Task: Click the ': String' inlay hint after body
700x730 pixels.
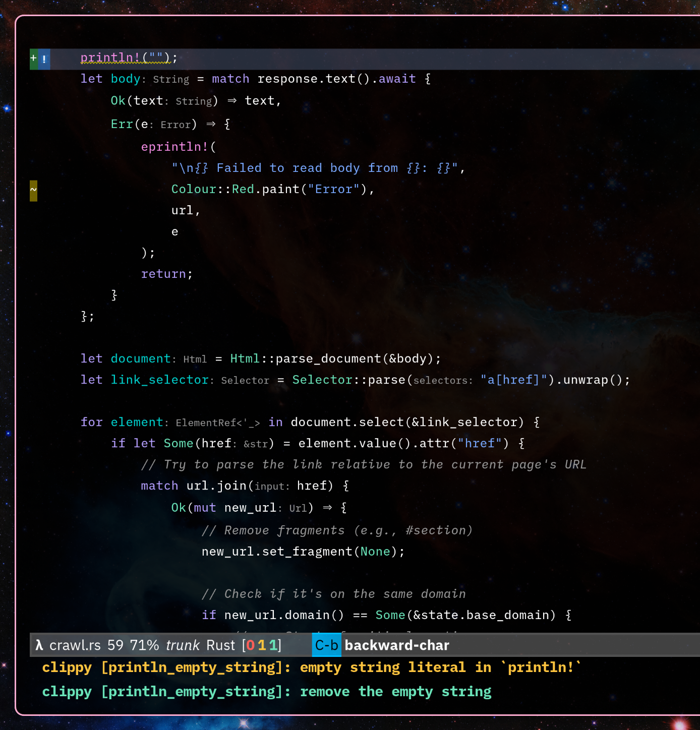Action: coord(165,80)
